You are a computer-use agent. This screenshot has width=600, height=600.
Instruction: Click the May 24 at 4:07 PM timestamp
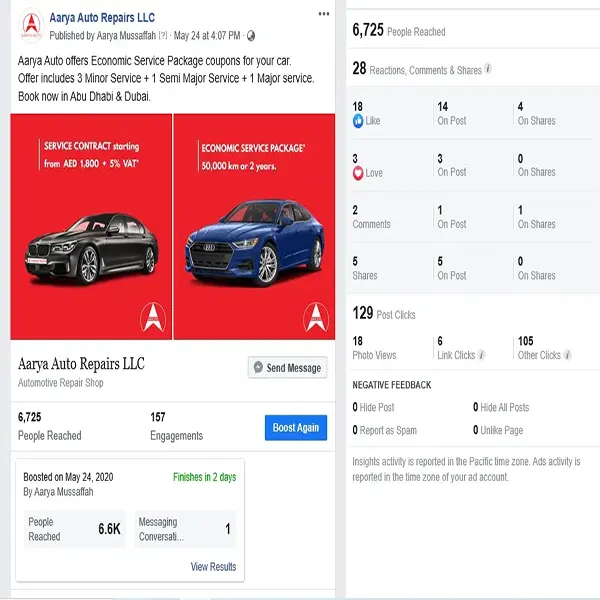206,36
